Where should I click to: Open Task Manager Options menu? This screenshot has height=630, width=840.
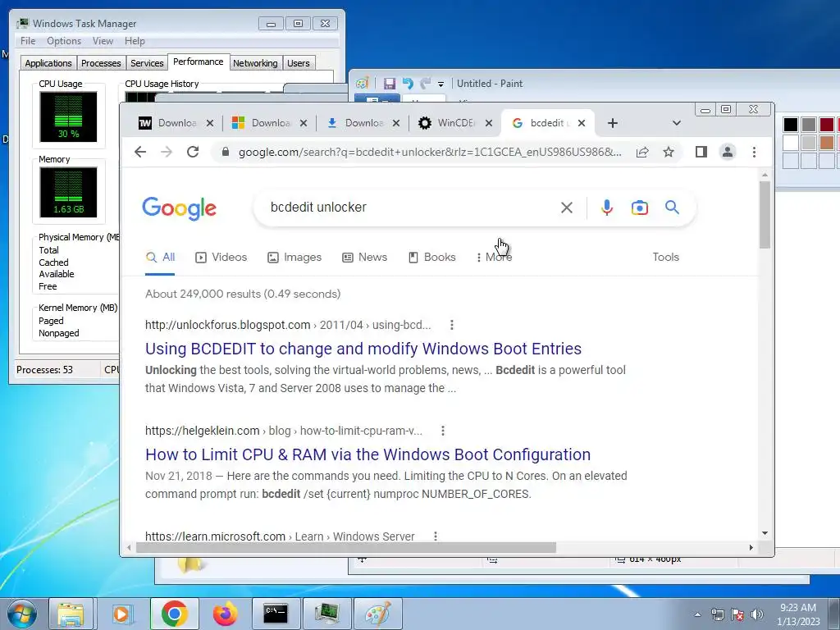click(64, 41)
